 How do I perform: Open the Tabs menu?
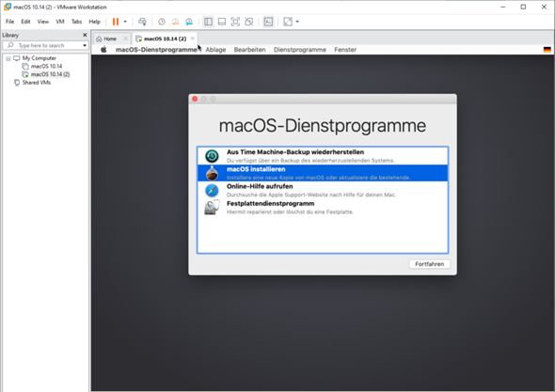pyautogui.click(x=76, y=22)
